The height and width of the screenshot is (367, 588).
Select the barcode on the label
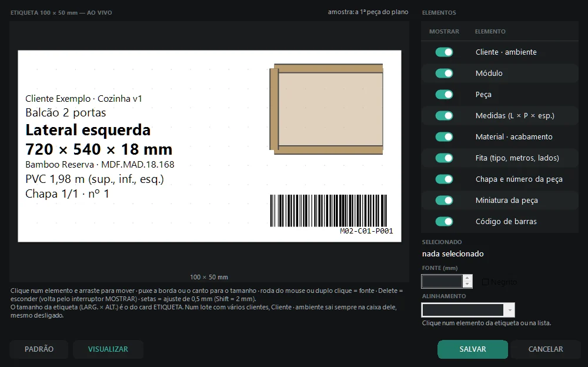tap(329, 211)
